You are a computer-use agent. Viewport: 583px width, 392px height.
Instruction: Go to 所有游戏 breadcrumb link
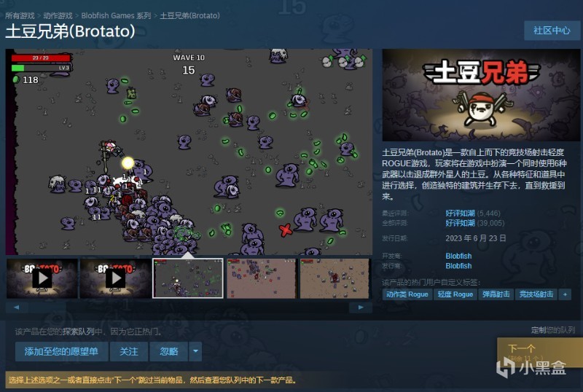[x=20, y=15]
